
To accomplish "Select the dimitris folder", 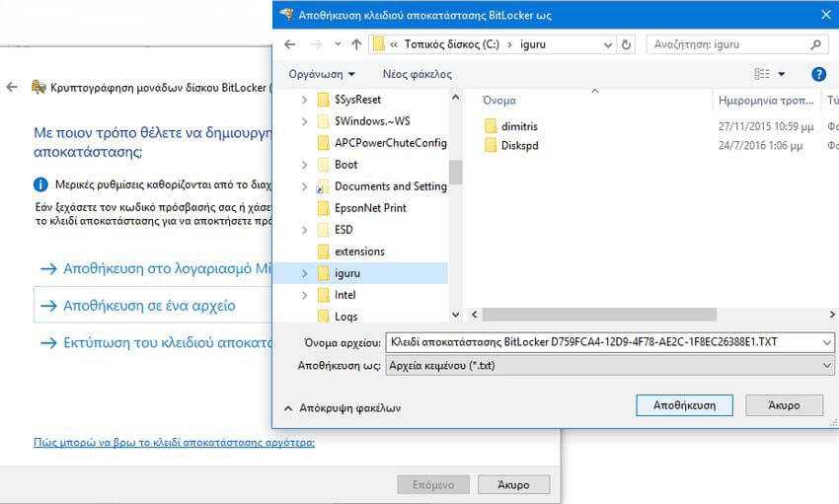I will point(511,126).
